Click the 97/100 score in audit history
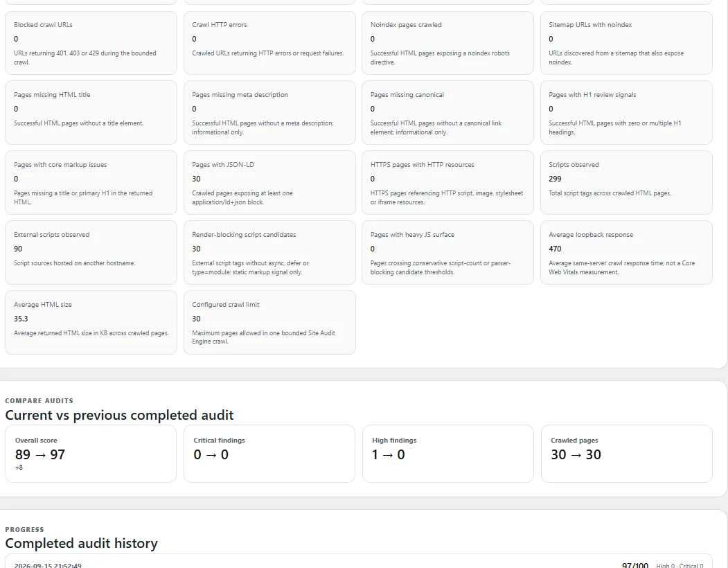Viewport: 728px width, 568px height. pyautogui.click(x=635, y=565)
